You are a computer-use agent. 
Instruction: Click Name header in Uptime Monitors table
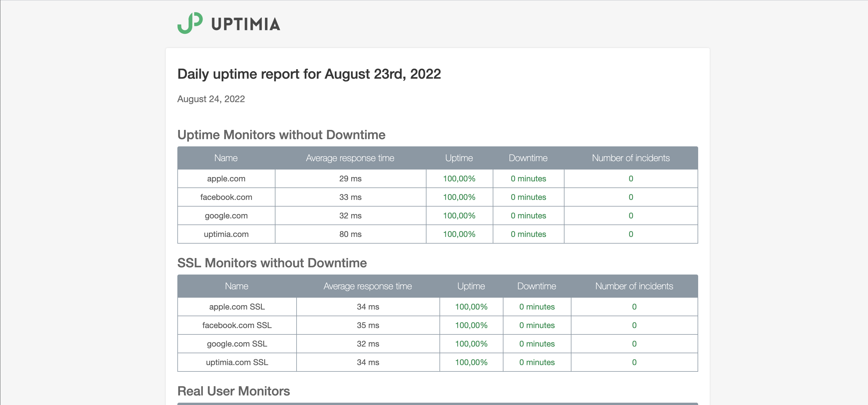click(226, 158)
